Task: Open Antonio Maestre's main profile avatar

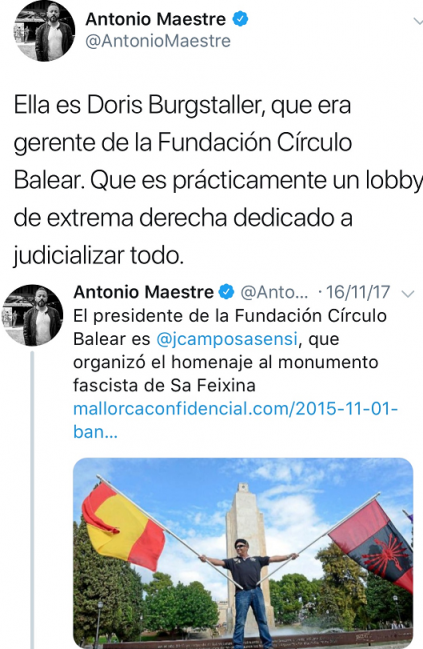Action: pos(45,31)
